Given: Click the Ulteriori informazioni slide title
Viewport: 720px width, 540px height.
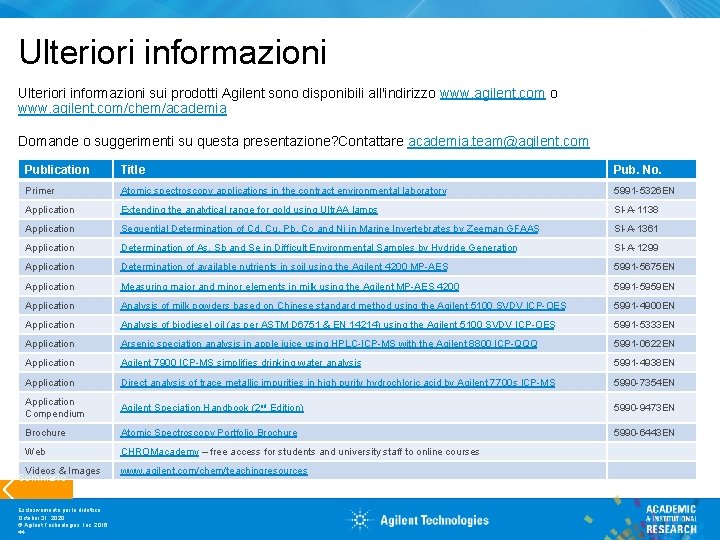Looking at the screenshot, I should click(x=173, y=52).
